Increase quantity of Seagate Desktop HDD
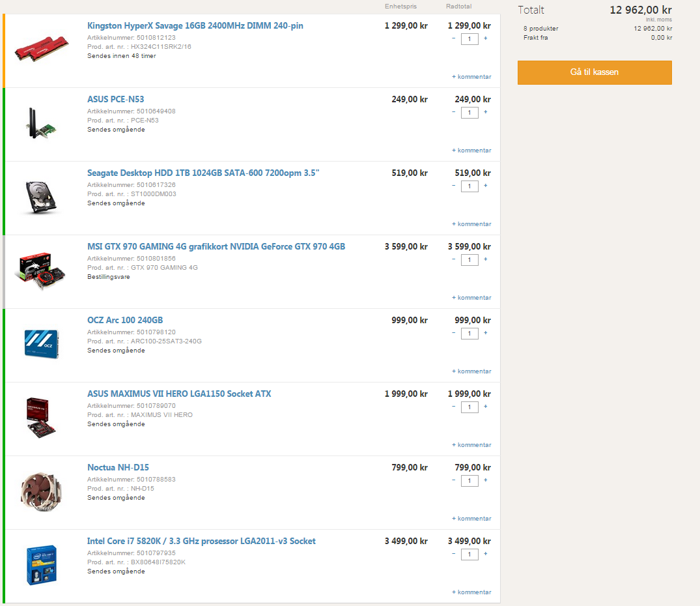Screen dimensions: 700x606 click(x=485, y=186)
